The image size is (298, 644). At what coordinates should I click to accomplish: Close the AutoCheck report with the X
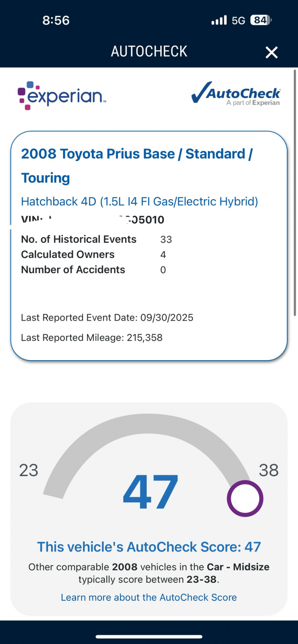tap(271, 52)
